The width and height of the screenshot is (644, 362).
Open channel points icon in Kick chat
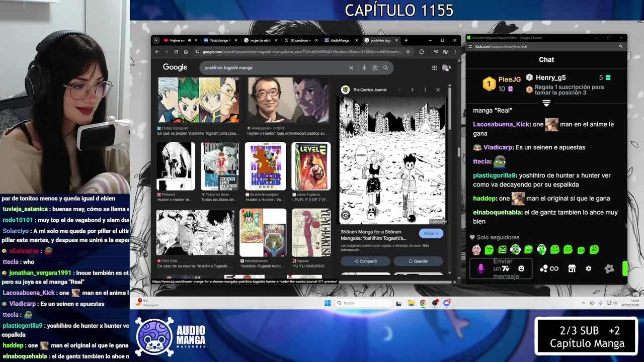tap(543, 269)
